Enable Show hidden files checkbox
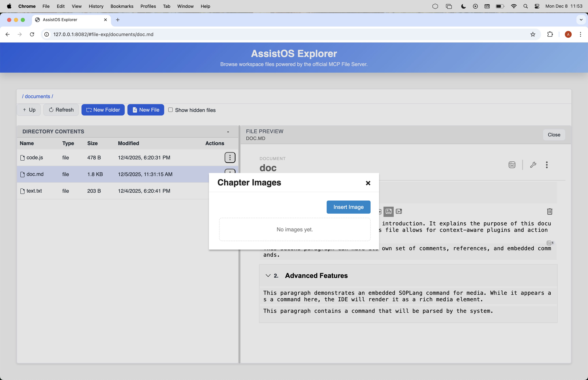The width and height of the screenshot is (588, 380). (170, 110)
